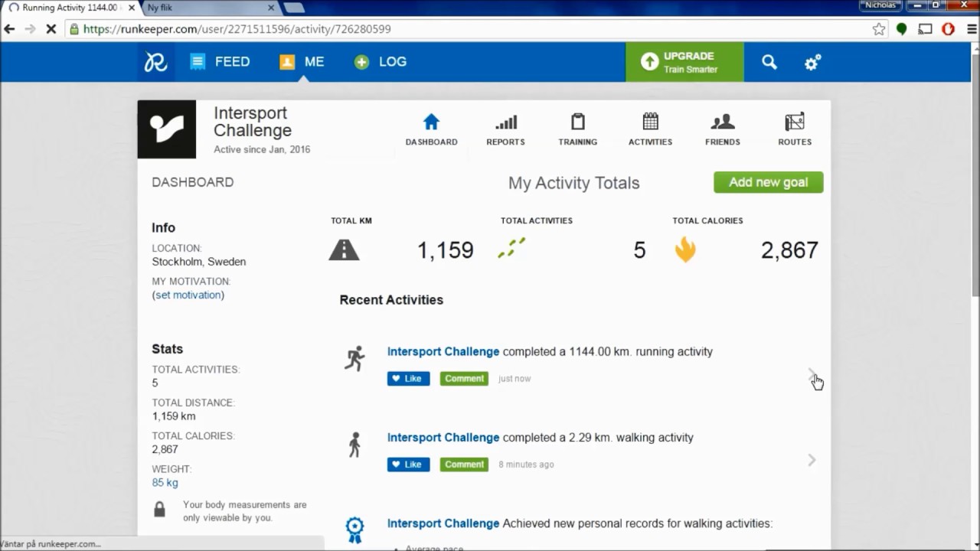Open settings gear icon in header
Viewport: 980px width, 551px height.
click(x=812, y=62)
